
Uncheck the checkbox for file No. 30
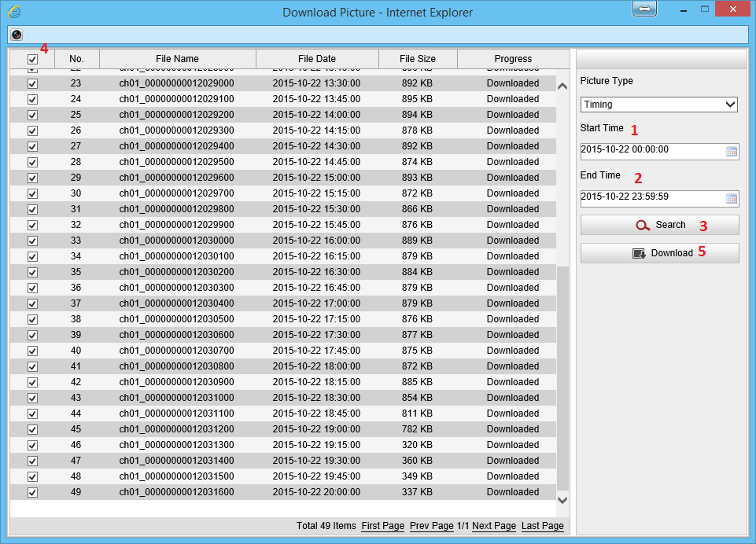(32, 193)
